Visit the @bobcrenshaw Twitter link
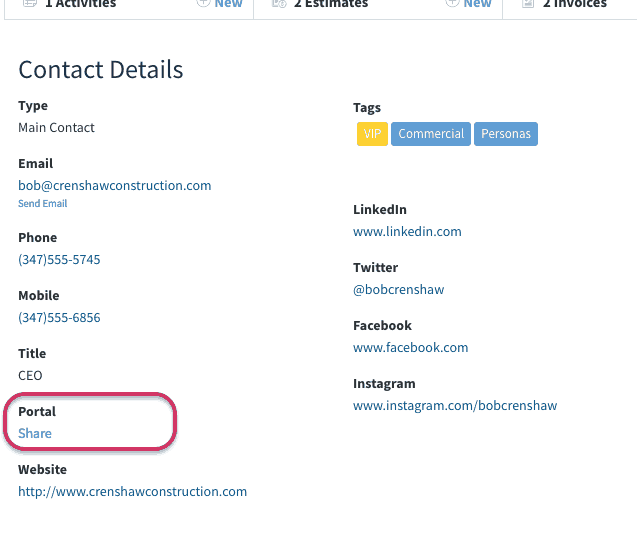637x536 pixels. [399, 290]
